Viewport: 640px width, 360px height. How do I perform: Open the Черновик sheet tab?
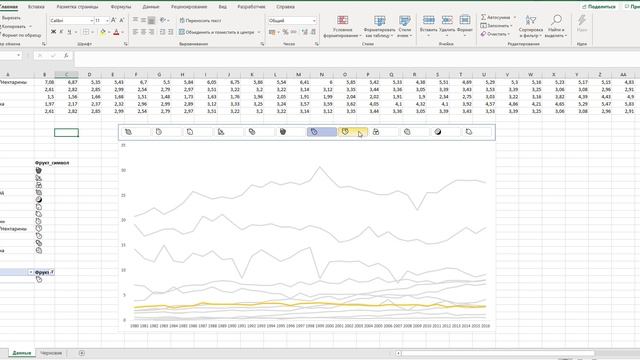51,353
